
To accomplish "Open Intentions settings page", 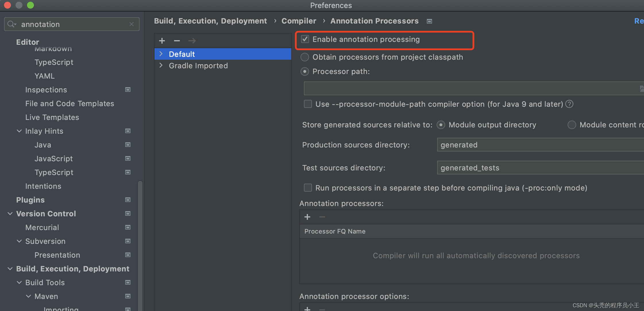I will coord(43,186).
